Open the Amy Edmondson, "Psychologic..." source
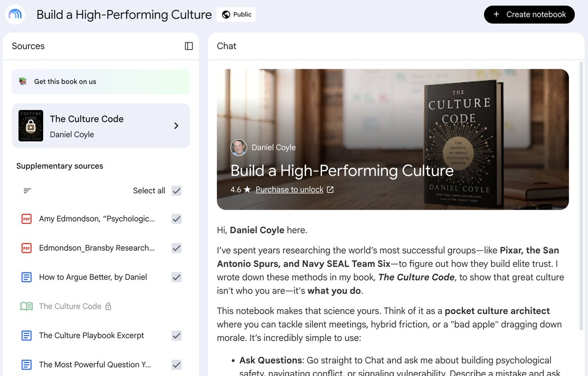The height and width of the screenshot is (376, 588). (x=97, y=219)
